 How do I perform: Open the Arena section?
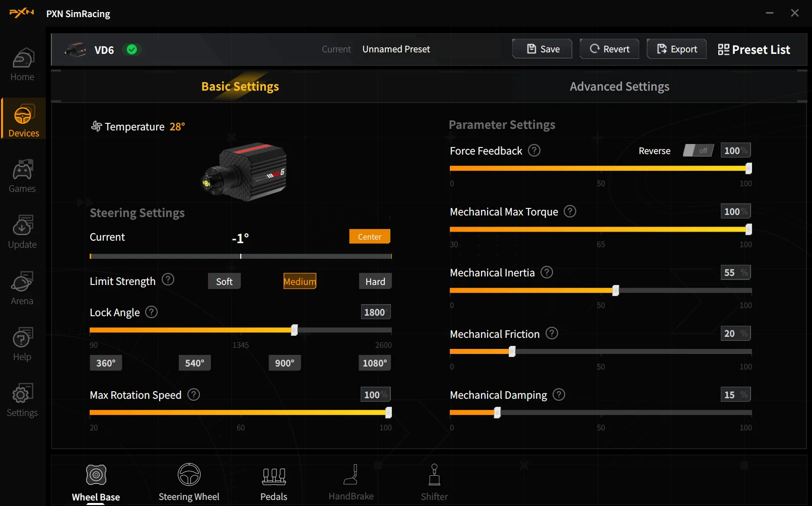click(x=22, y=287)
